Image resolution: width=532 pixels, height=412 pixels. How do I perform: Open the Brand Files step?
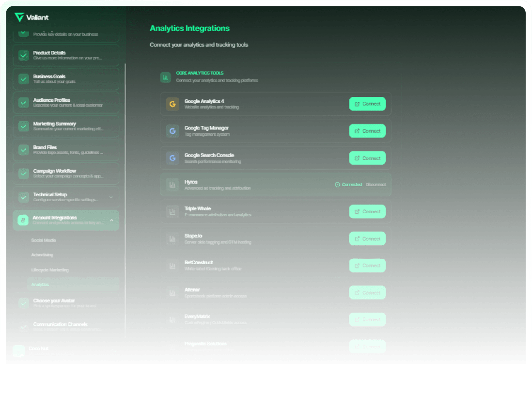pyautogui.click(x=66, y=150)
